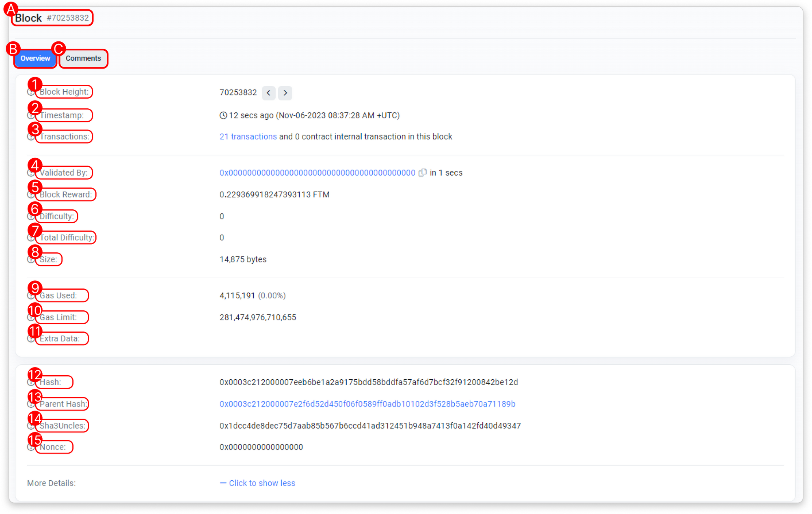The width and height of the screenshot is (812, 514).
Task: Click help icon beside Nonce label
Action: click(30, 447)
